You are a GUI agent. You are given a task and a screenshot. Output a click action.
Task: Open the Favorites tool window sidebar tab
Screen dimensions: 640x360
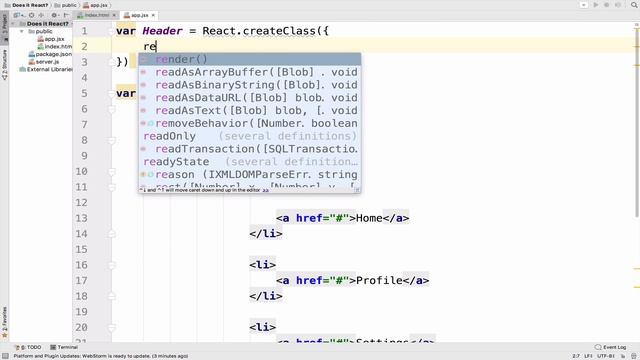click(x=4, y=322)
